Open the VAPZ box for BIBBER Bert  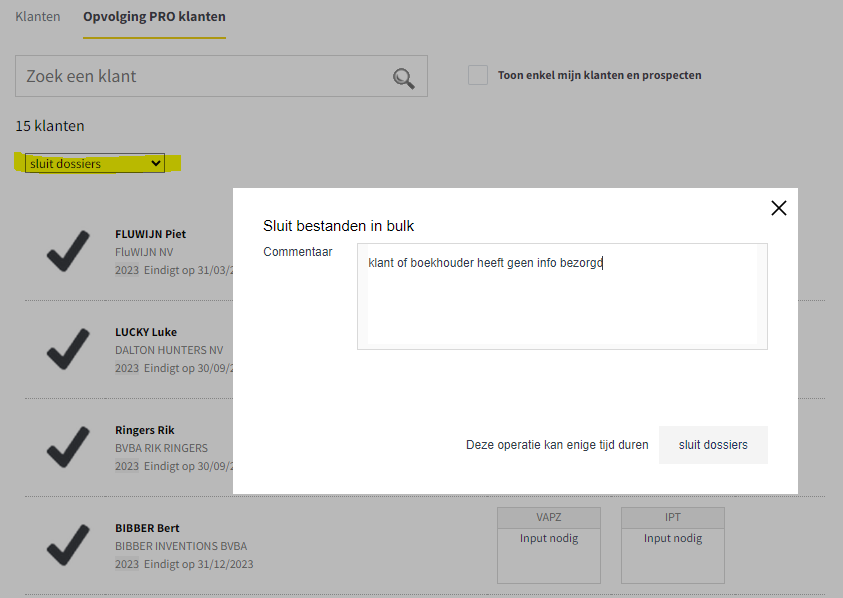tap(549, 545)
